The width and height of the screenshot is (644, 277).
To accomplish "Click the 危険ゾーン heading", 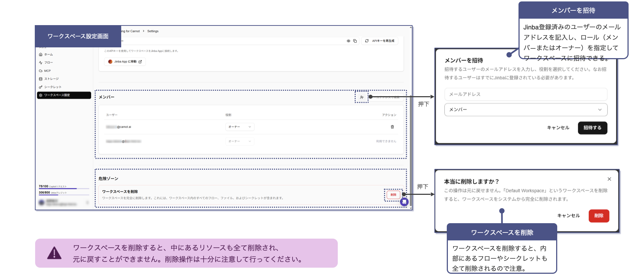I will [108, 179].
